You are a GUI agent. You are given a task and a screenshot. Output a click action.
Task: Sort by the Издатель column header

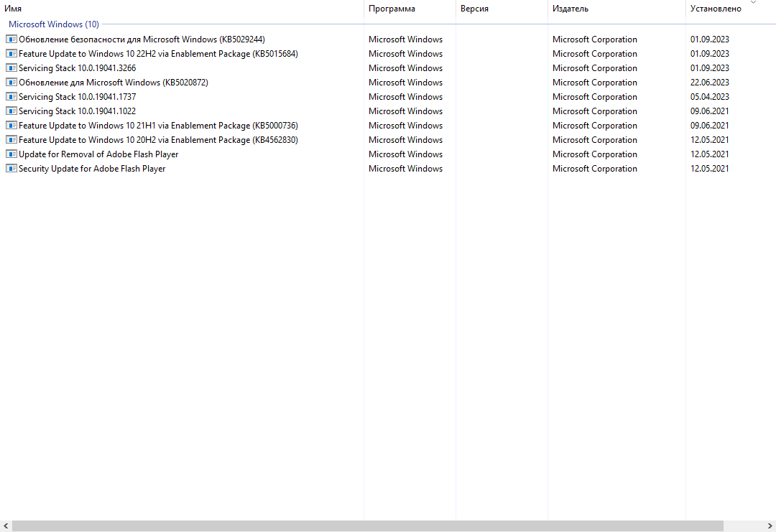616,9
